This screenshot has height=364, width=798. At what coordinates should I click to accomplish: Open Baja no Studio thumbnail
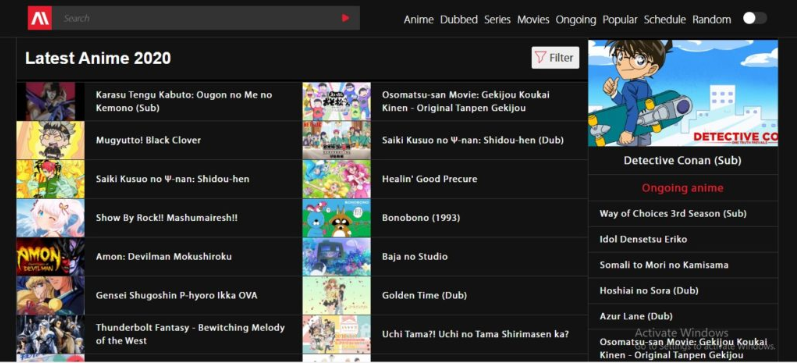point(336,257)
